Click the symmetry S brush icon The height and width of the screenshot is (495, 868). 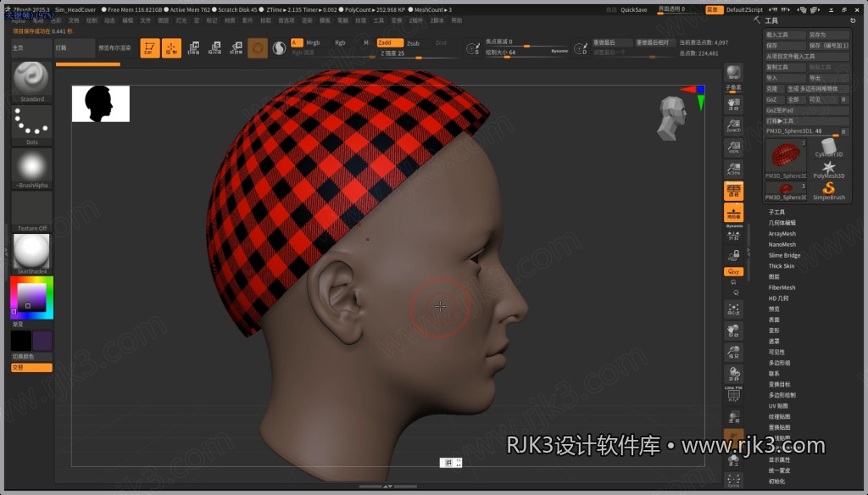point(472,48)
